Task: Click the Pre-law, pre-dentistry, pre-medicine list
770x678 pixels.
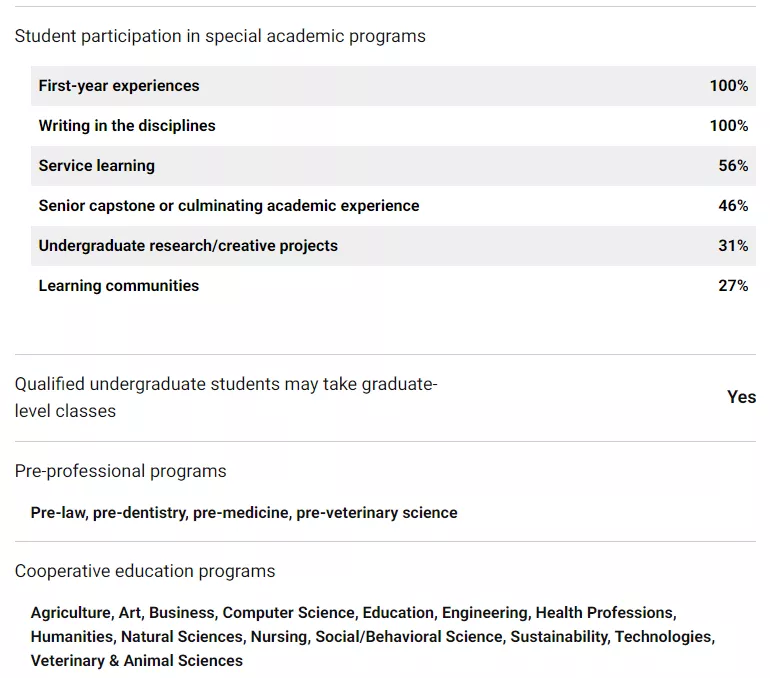Action: click(244, 513)
